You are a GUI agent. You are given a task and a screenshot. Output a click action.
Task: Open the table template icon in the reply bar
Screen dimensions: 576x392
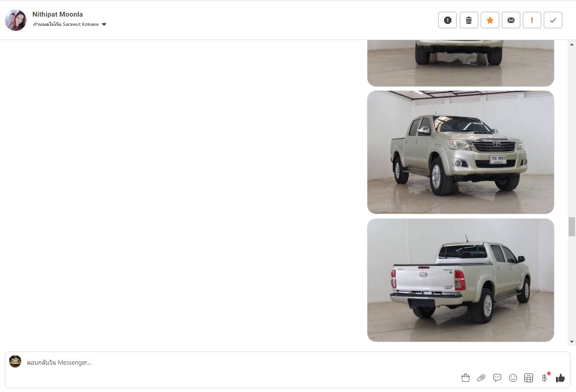tap(529, 378)
